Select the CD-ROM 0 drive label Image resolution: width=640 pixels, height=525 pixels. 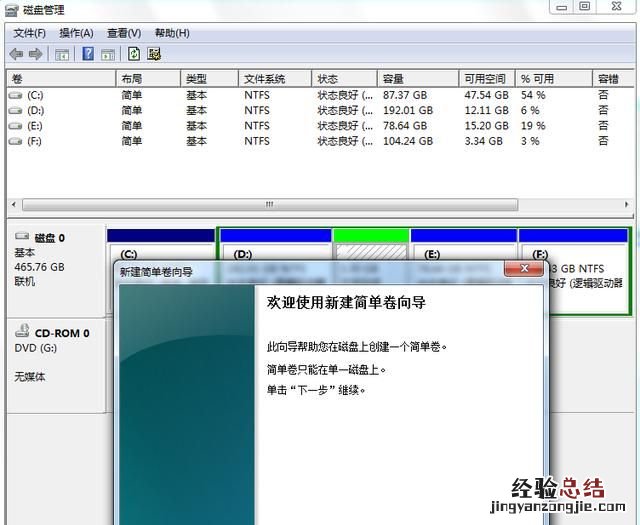[x=60, y=333]
